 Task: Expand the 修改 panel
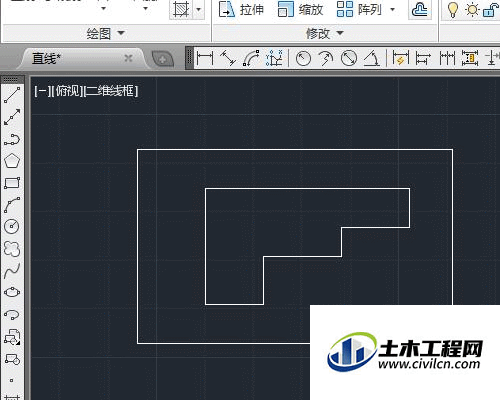[325, 33]
